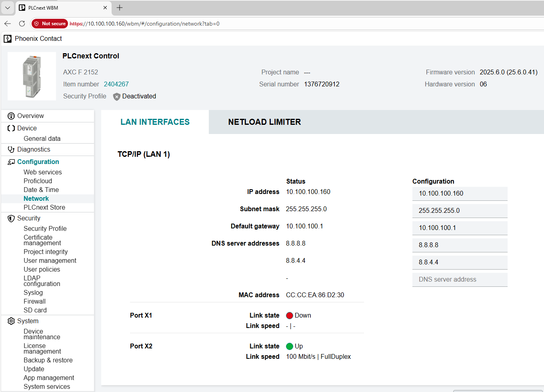Click the Subnet mask configuration field
The image size is (544, 392).
coord(460,211)
